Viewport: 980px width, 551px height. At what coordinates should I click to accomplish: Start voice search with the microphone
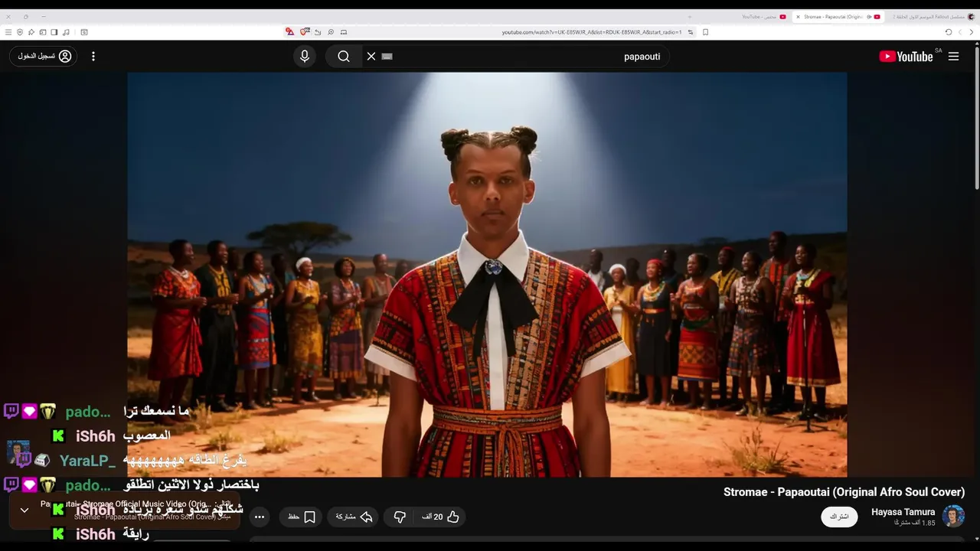(305, 57)
